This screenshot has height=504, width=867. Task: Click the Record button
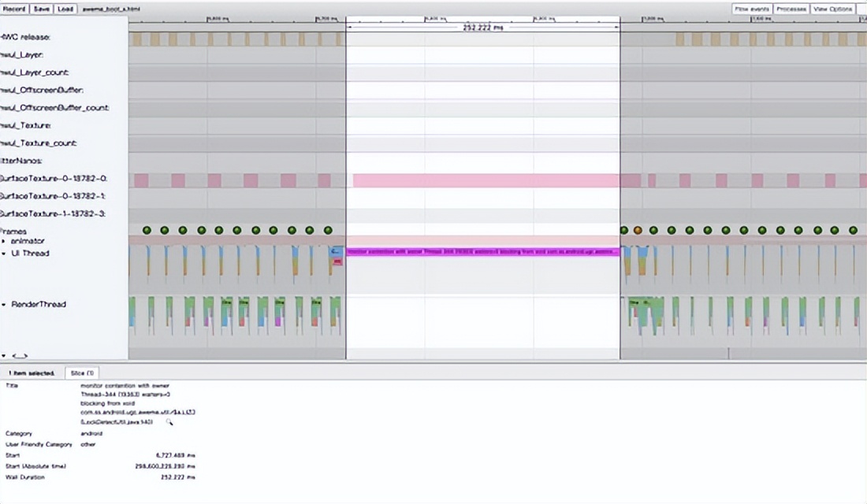pos(14,9)
